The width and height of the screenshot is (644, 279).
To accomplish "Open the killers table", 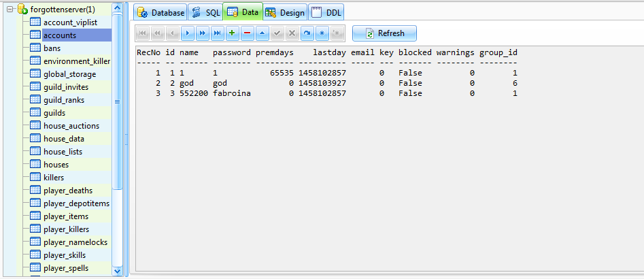I will [54, 178].
